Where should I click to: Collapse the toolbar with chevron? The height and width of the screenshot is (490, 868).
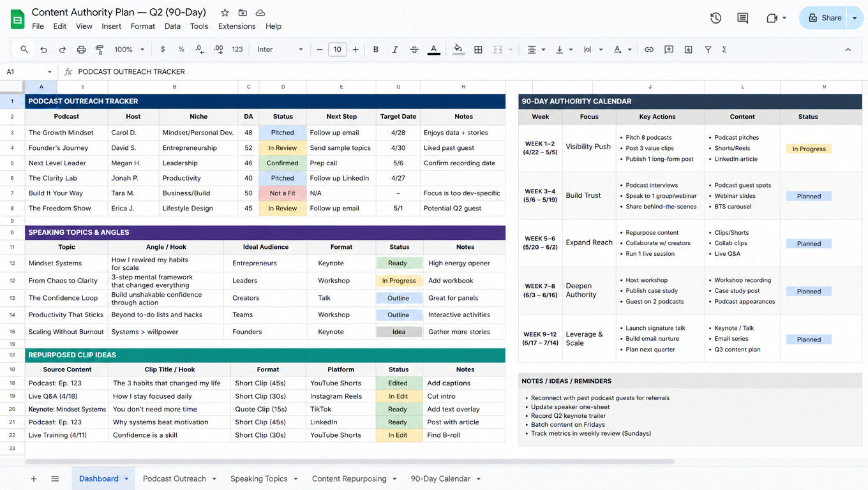point(848,49)
